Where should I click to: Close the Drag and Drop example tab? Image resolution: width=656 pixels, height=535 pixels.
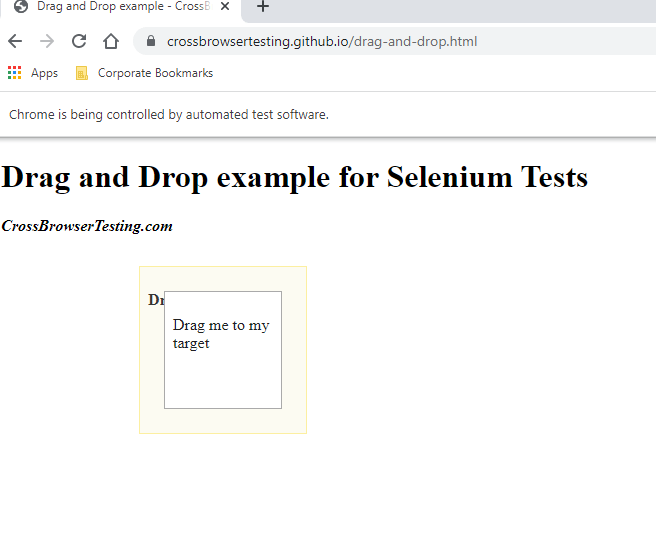click(x=225, y=7)
